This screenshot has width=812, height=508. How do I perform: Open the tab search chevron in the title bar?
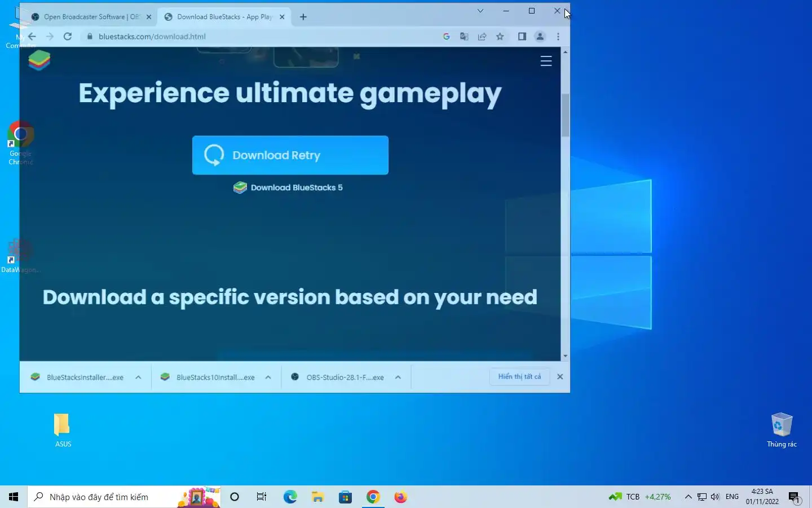pyautogui.click(x=480, y=11)
